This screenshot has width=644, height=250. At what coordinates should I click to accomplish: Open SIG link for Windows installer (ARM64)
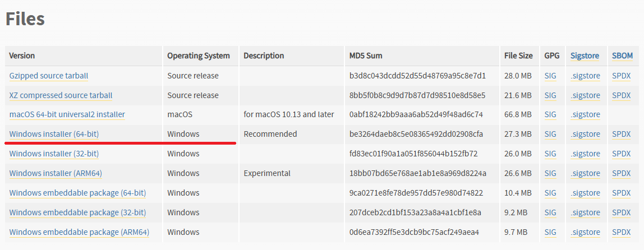pos(550,173)
